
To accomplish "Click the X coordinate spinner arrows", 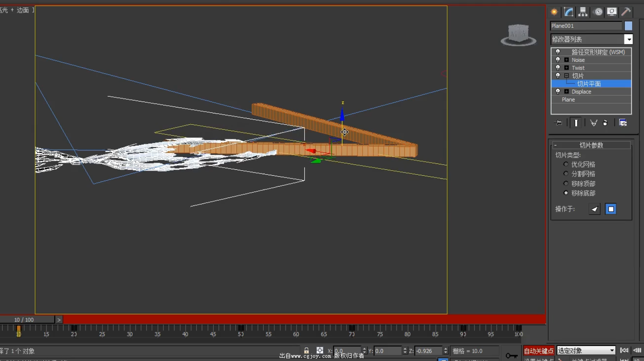I will coord(364,351).
